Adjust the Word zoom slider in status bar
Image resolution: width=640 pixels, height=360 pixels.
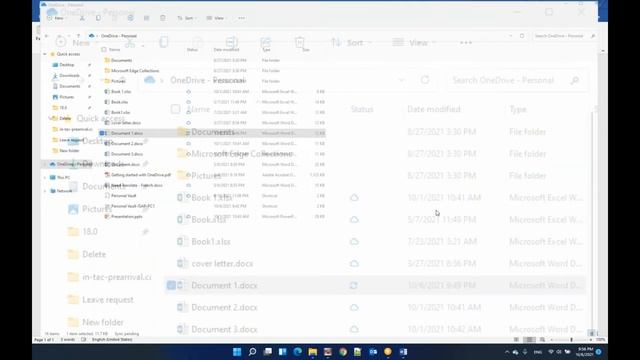tap(571, 340)
